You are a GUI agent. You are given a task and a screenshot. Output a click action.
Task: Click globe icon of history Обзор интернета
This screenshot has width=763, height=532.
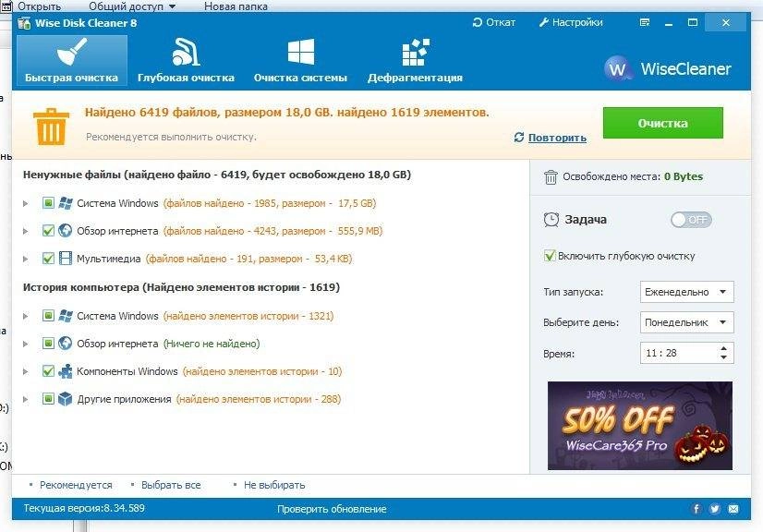pyautogui.click(x=66, y=344)
